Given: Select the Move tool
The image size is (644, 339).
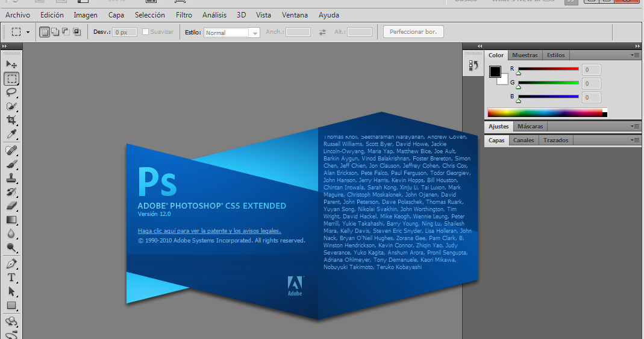Looking at the screenshot, I should (x=11, y=65).
